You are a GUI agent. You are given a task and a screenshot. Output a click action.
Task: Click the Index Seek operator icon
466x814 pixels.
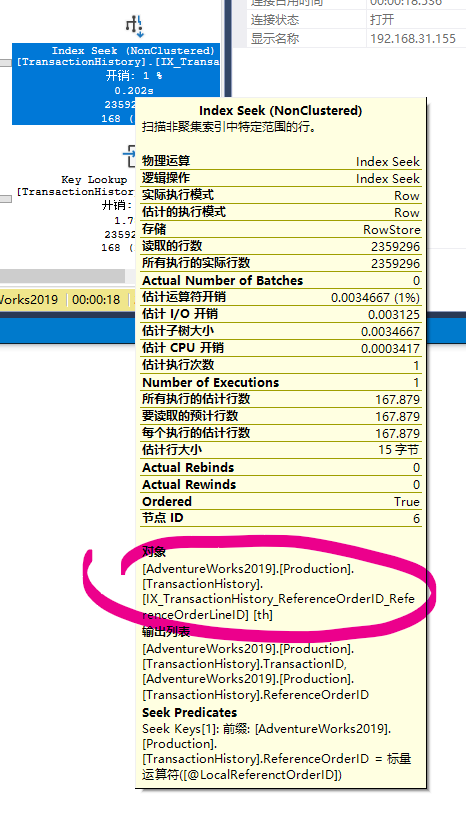click(134, 25)
